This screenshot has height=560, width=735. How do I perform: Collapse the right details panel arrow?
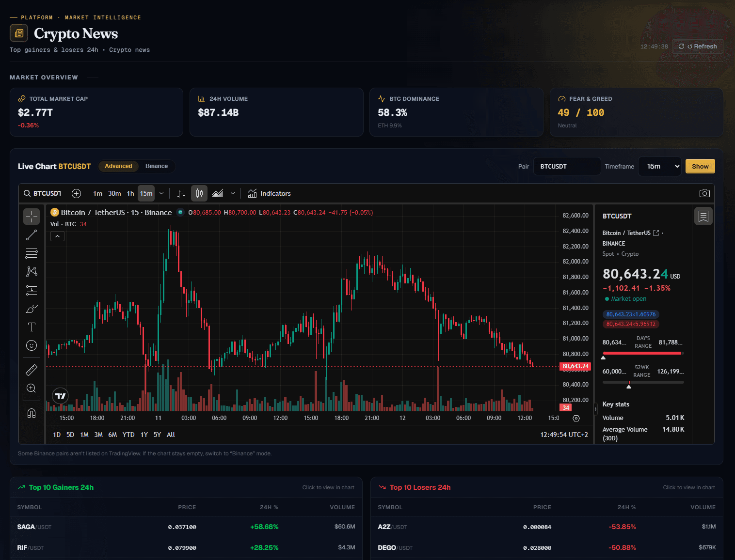click(x=595, y=409)
